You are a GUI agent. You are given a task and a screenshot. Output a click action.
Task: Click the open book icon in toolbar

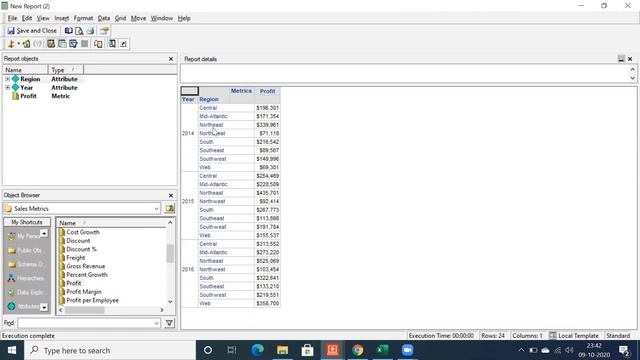pos(69,31)
